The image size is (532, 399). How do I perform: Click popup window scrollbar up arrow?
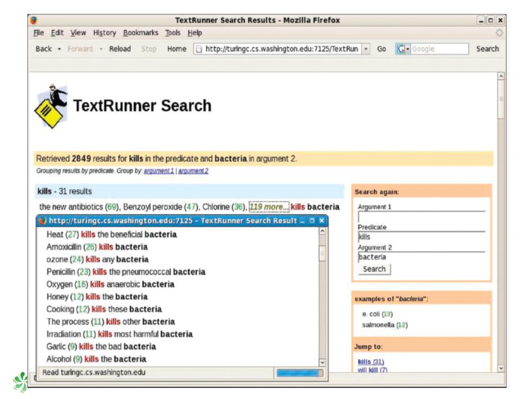coord(322,231)
